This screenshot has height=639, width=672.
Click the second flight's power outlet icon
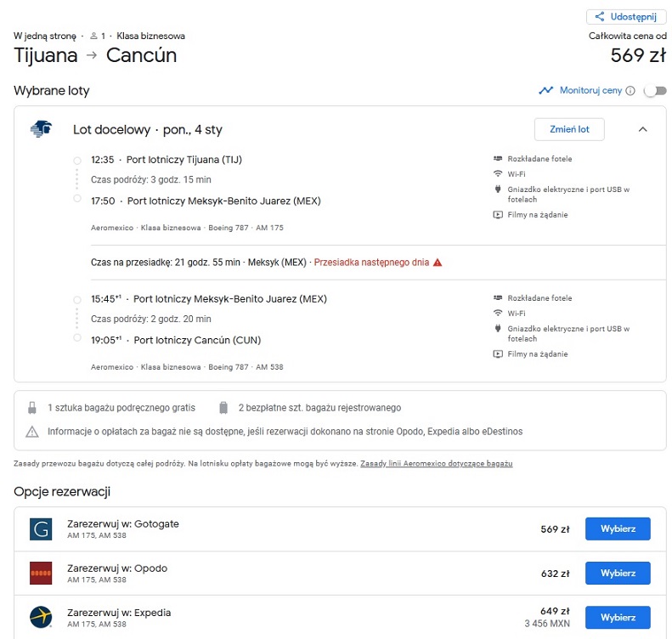pyautogui.click(x=498, y=328)
